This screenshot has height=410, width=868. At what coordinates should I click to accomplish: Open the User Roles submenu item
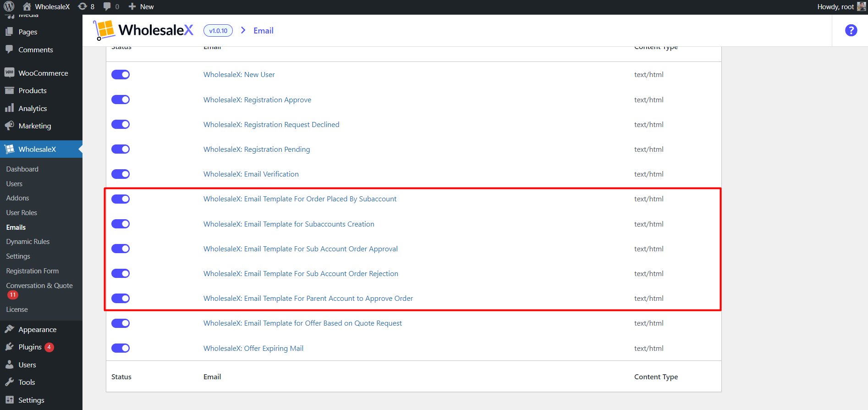point(22,212)
